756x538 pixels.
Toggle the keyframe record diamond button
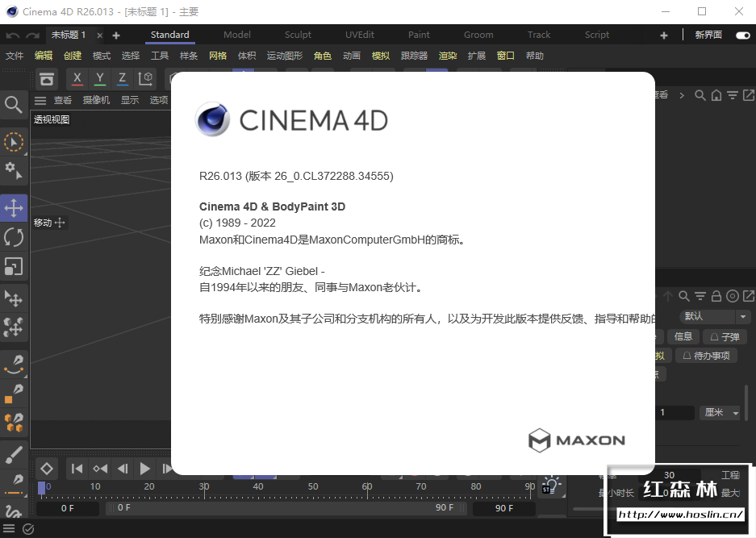pyautogui.click(x=47, y=469)
